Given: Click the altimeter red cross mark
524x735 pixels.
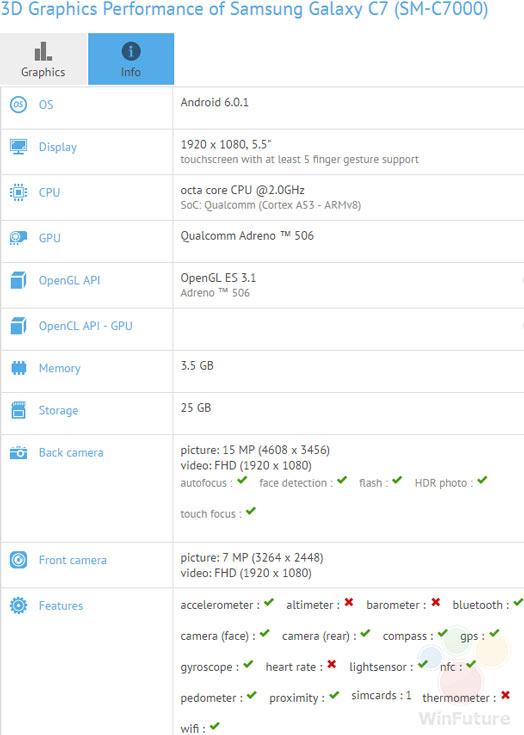Looking at the screenshot, I should (349, 602).
